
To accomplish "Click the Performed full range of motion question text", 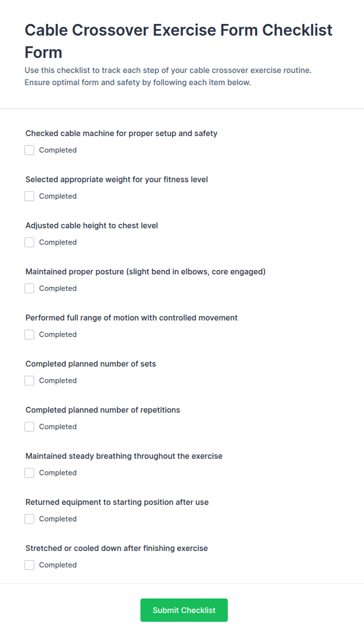I will (x=131, y=318).
